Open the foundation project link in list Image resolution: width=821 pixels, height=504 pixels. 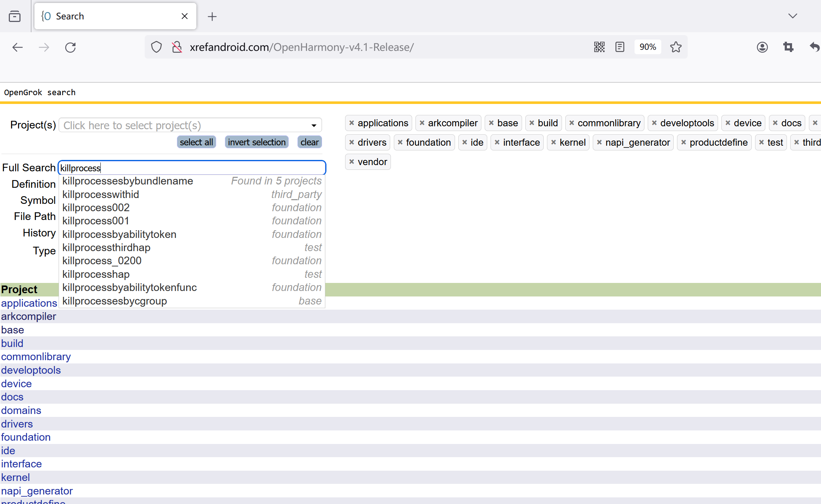[26, 437]
